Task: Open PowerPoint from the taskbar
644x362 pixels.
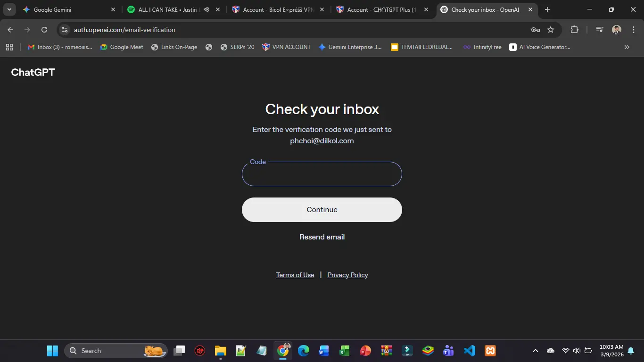Action: (365, 351)
